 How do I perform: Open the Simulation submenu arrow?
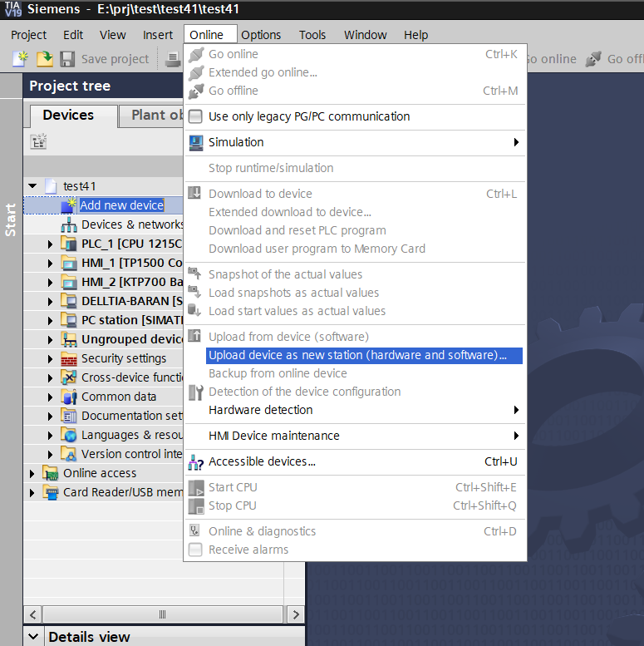click(x=516, y=142)
